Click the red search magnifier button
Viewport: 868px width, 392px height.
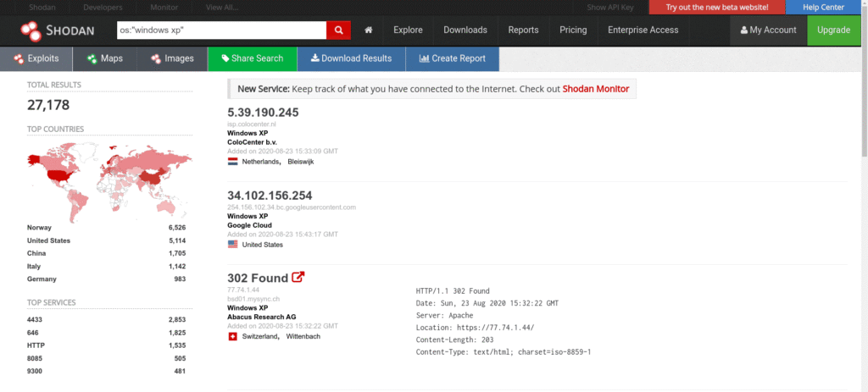pyautogui.click(x=338, y=30)
